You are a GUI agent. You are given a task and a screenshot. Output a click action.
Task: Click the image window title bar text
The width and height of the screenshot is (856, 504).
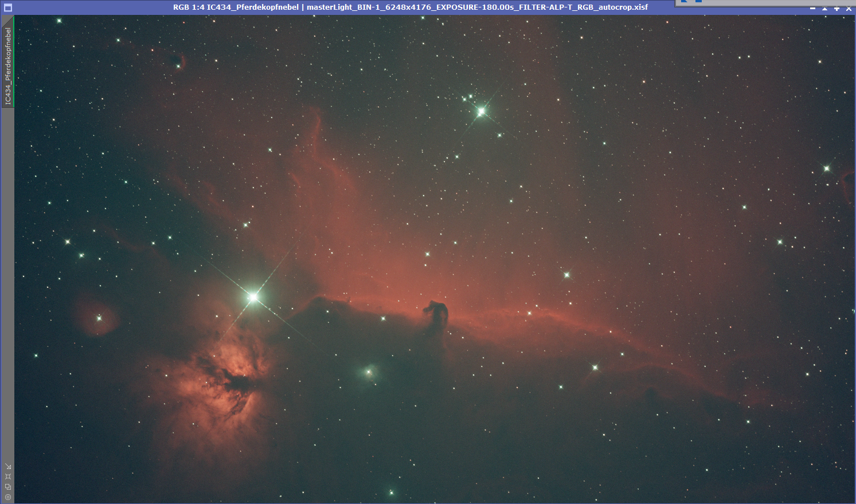(410, 7)
